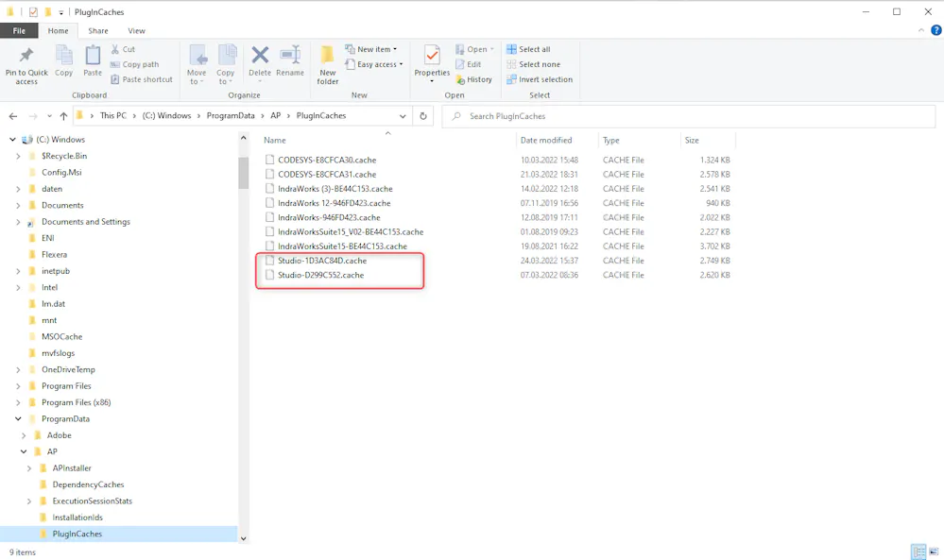944x560 pixels.
Task: Click the Rename icon
Action: (290, 56)
